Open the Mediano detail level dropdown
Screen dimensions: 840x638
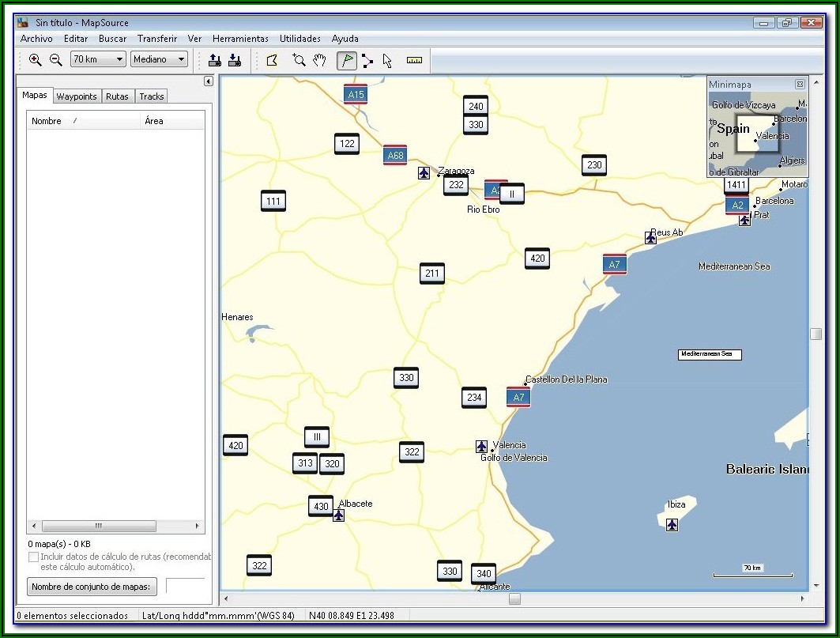181,59
